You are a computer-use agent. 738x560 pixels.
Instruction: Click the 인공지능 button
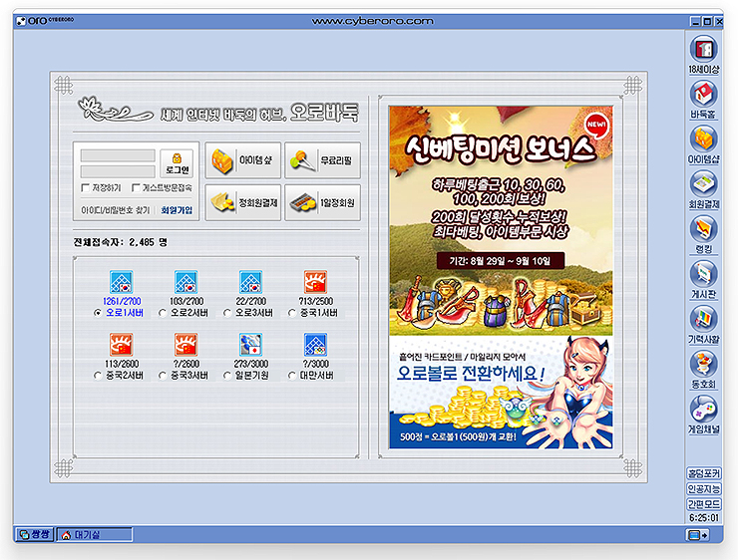(x=704, y=489)
